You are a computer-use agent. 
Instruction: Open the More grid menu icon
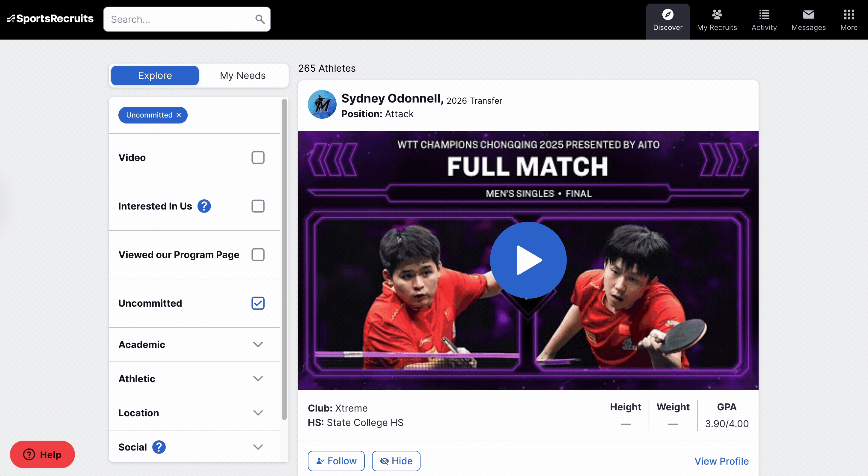849,14
